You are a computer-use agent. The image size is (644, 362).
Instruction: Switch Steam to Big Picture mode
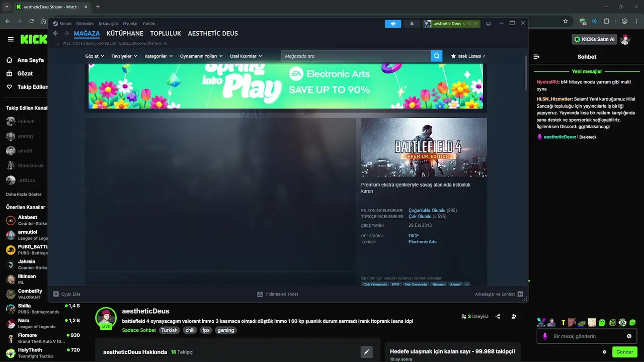pyautogui.click(x=488, y=24)
